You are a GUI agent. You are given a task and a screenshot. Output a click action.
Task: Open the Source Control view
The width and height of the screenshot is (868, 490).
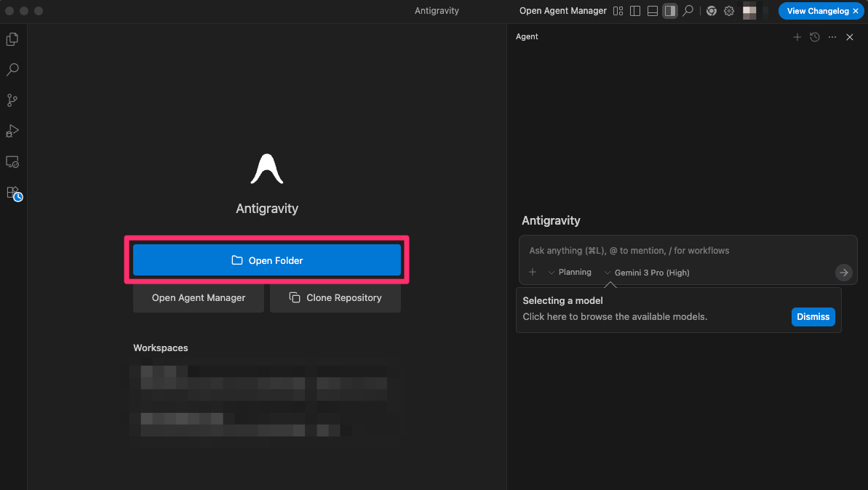point(12,100)
